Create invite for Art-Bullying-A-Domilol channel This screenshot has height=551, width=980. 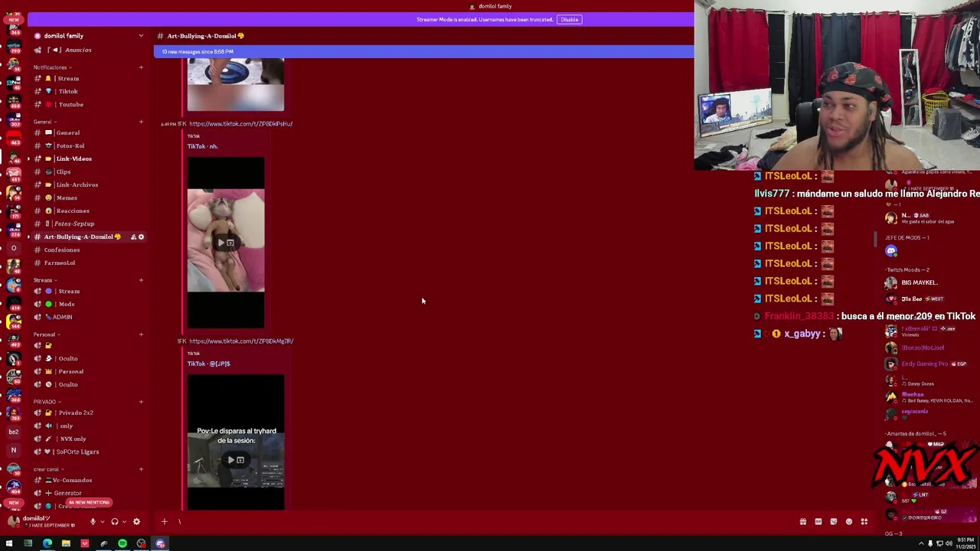(x=133, y=236)
